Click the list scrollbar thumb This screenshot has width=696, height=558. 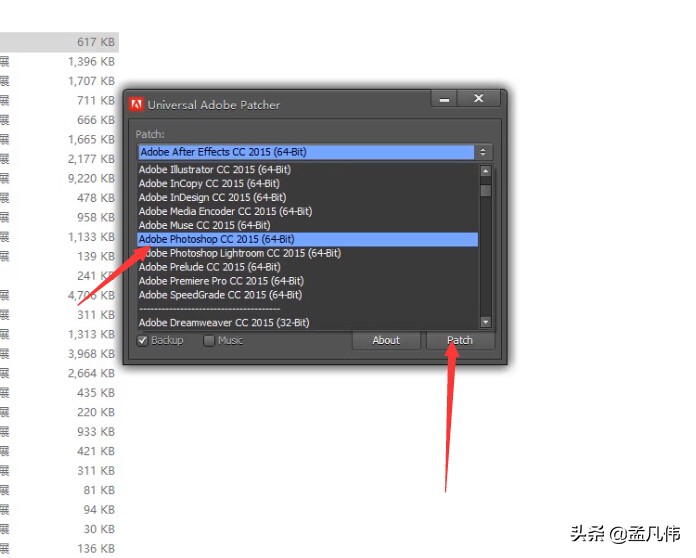[486, 190]
